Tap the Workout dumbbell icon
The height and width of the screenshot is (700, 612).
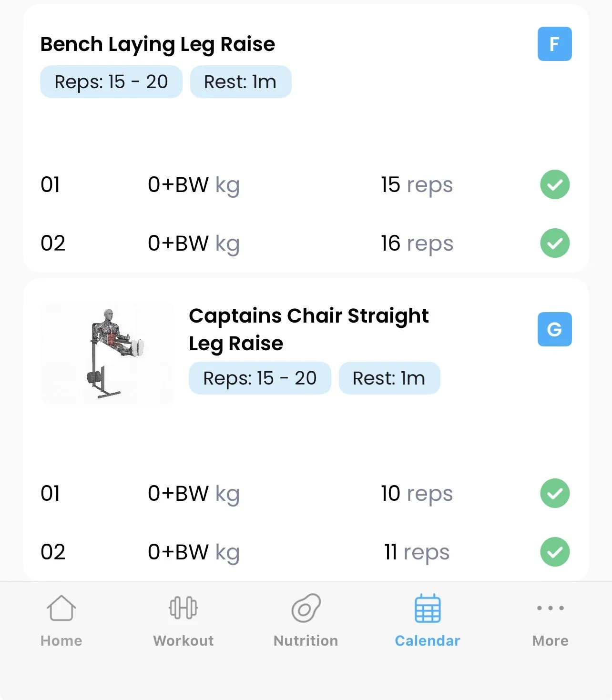[x=184, y=609]
